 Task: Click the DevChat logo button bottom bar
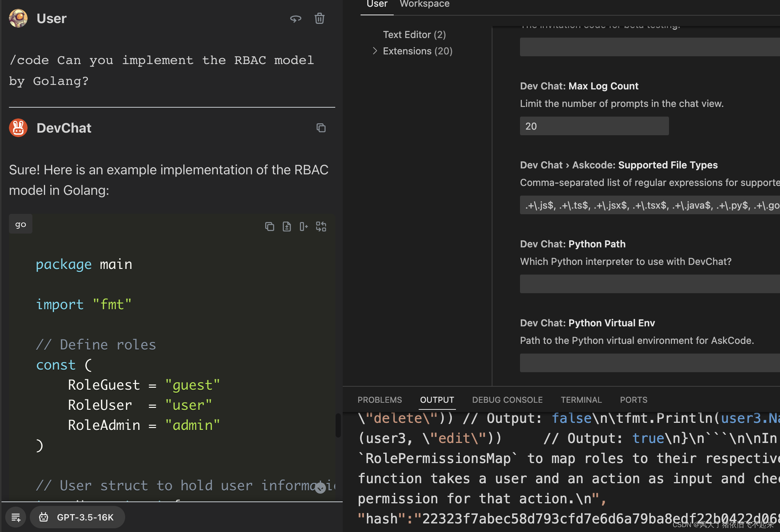(44, 517)
